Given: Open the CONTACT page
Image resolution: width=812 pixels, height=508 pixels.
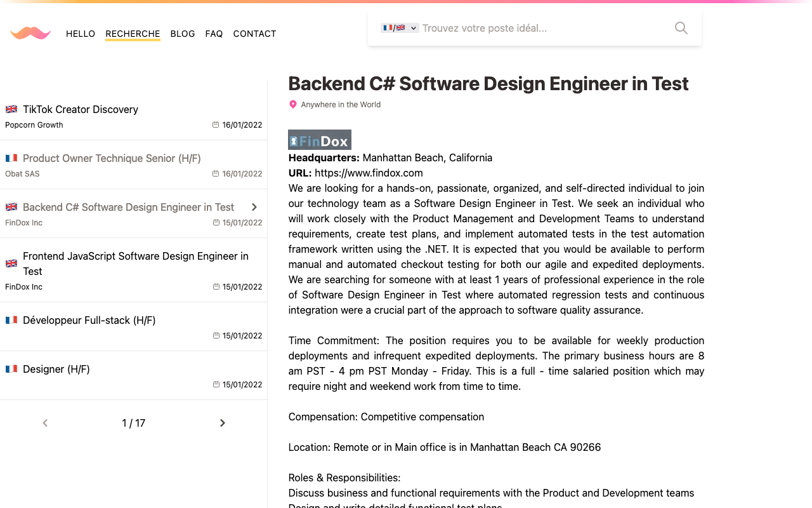Looking at the screenshot, I should tap(254, 34).
